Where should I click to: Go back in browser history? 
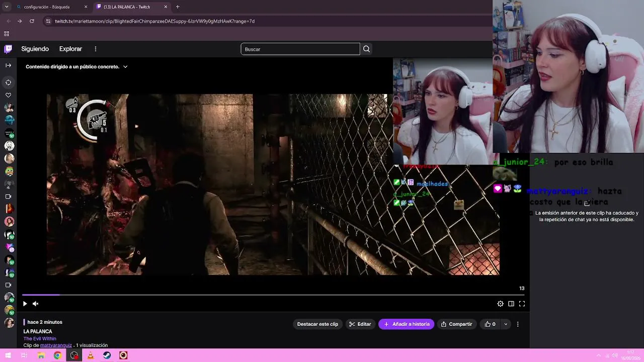tap(8, 21)
